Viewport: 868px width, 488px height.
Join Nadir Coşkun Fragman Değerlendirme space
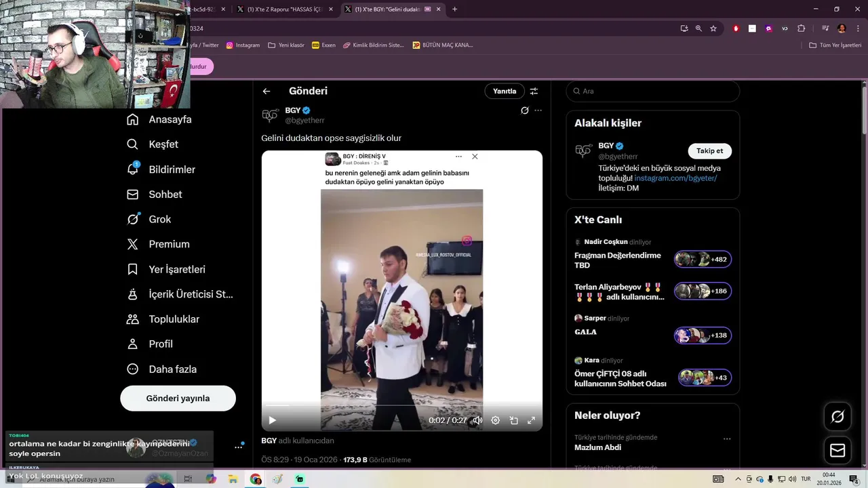617,260
